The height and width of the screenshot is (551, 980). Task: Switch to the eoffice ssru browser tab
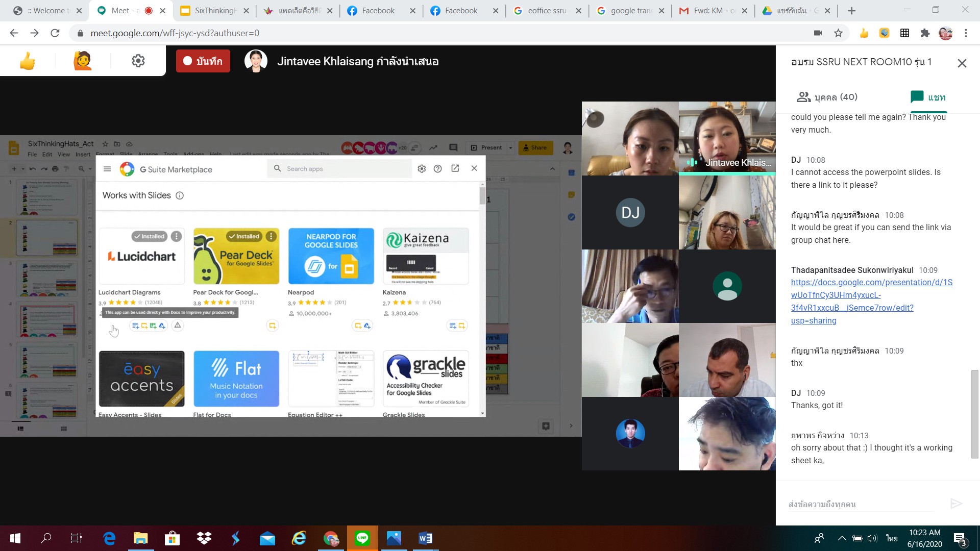tap(547, 10)
